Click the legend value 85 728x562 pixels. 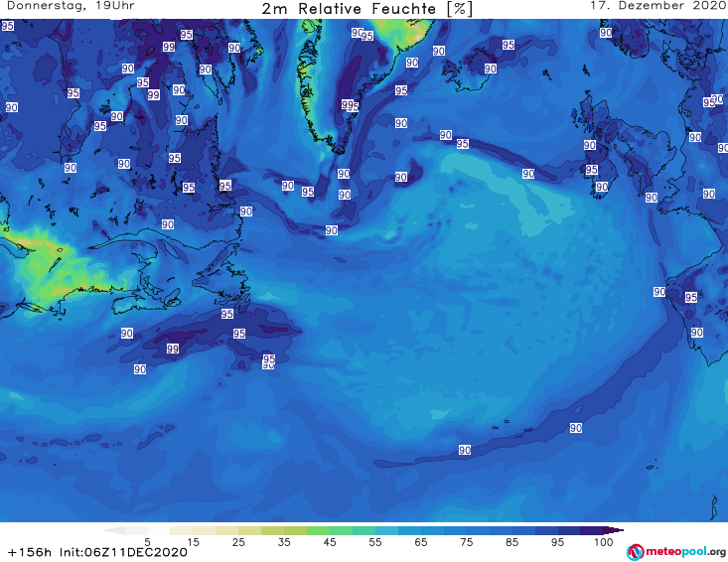[511, 542]
